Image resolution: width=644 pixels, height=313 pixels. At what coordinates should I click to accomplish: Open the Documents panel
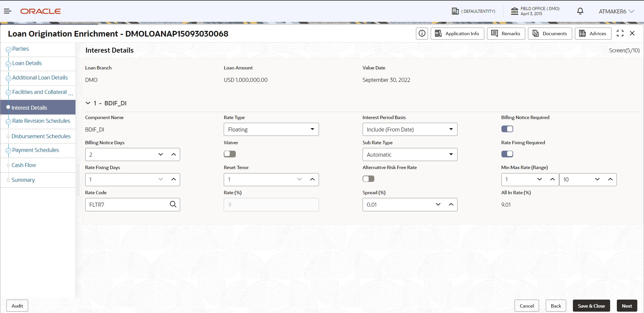550,34
